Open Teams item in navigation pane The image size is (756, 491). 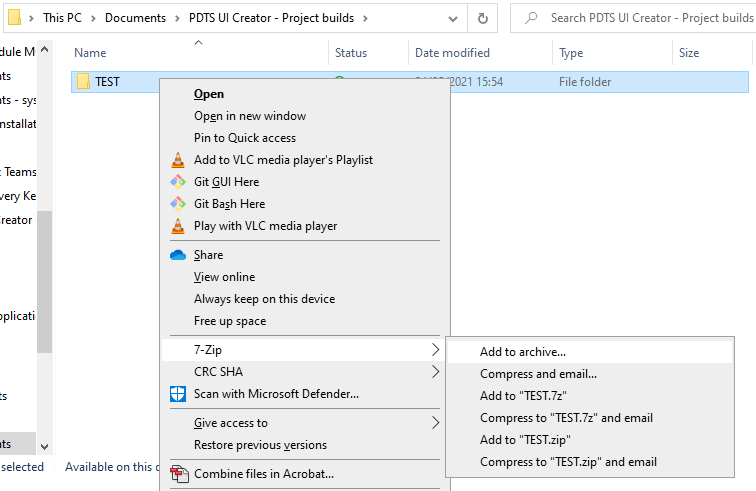coord(18,172)
